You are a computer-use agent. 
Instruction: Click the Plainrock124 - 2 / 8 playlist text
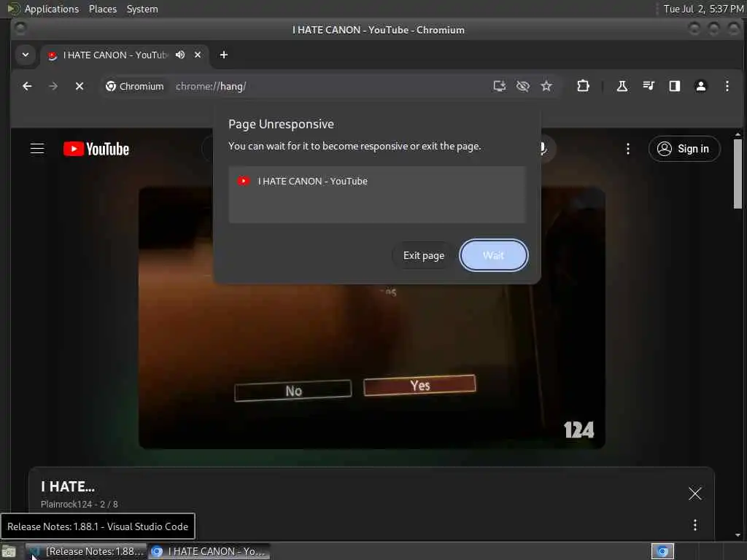pos(79,505)
